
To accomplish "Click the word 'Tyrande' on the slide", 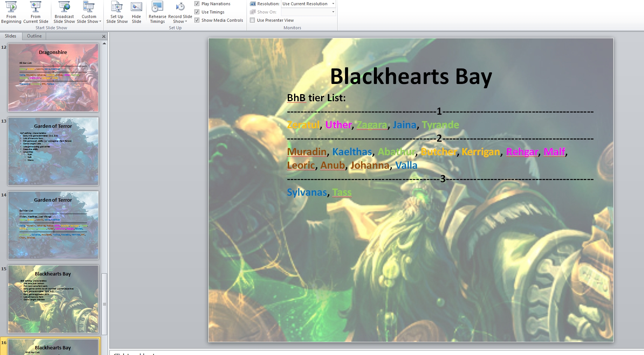I will click(440, 125).
